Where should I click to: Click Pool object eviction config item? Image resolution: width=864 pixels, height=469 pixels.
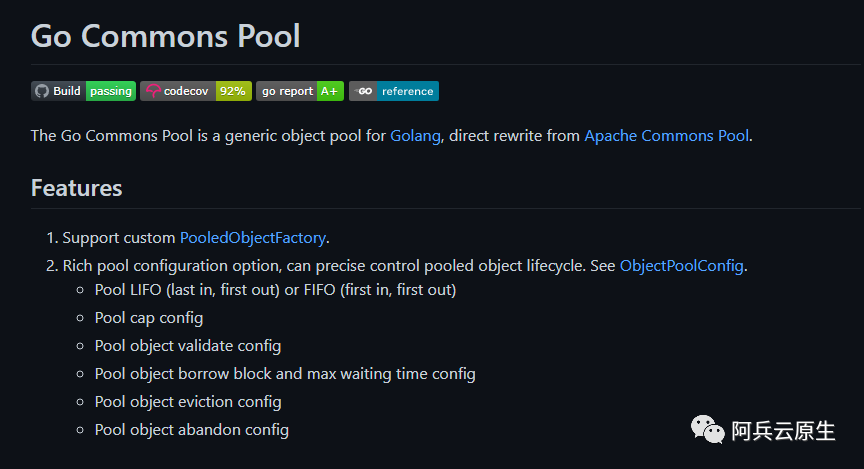[188, 402]
